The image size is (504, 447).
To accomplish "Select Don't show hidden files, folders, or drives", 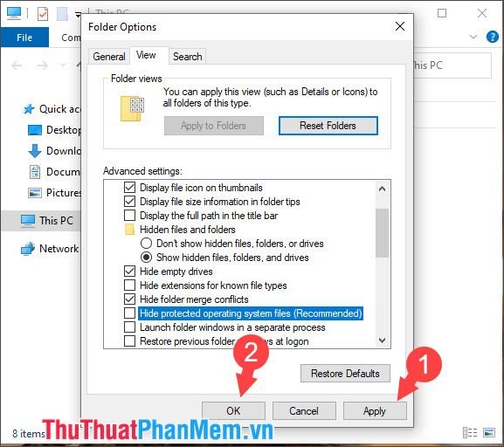I will point(146,244).
